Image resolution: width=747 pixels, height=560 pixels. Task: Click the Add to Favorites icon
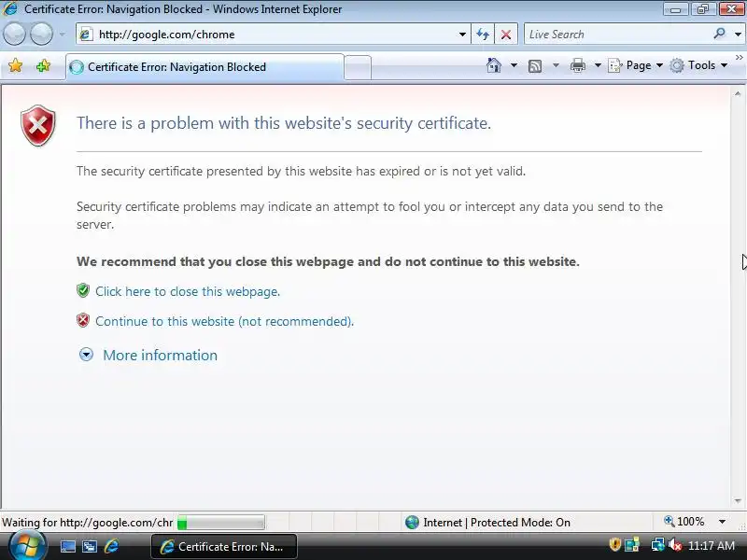coord(43,65)
